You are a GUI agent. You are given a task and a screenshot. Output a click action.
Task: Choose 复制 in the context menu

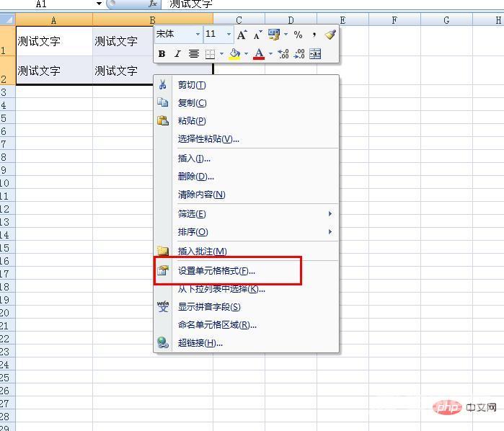pos(192,103)
